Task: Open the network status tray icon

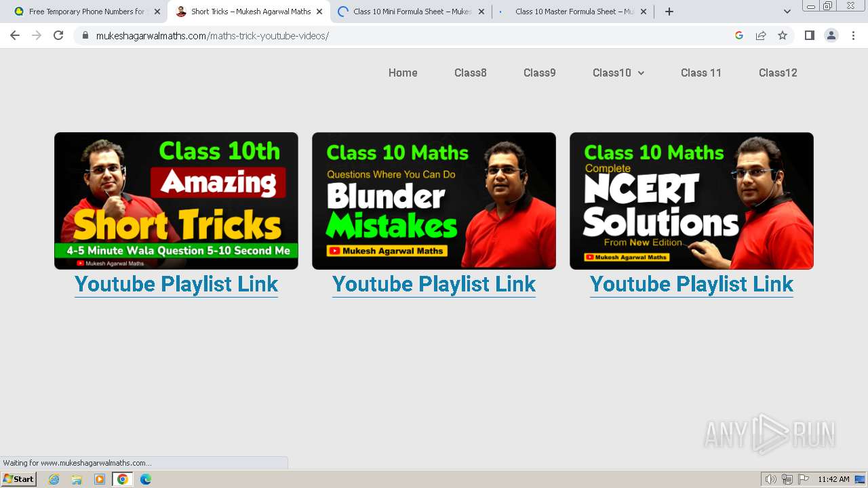Action: pyautogui.click(x=787, y=479)
